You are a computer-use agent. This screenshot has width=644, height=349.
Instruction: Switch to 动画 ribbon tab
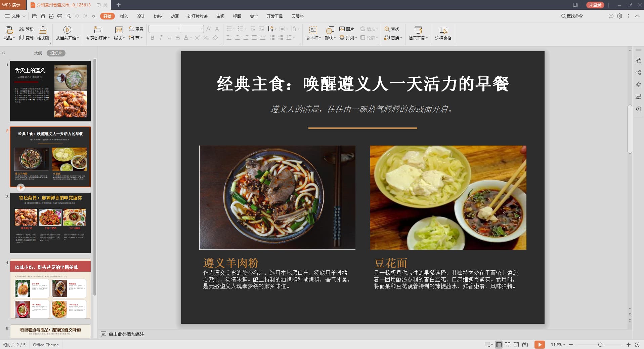[175, 16]
